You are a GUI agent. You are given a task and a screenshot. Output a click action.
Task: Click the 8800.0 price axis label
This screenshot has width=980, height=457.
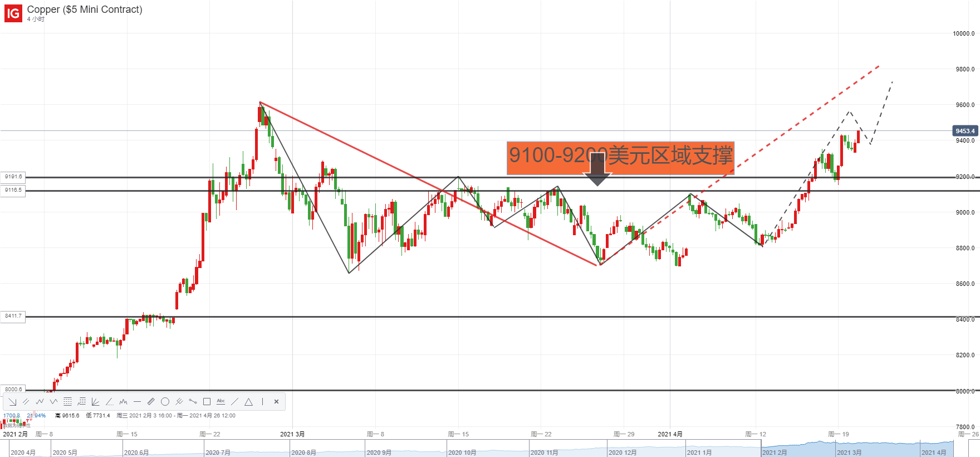click(x=965, y=248)
